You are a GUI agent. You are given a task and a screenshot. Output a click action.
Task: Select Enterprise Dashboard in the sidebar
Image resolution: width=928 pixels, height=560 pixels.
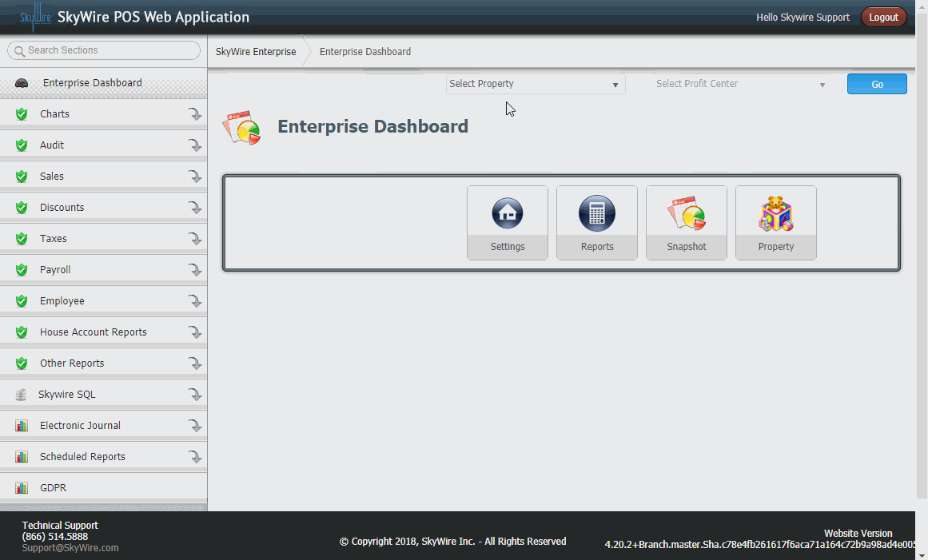point(104,83)
